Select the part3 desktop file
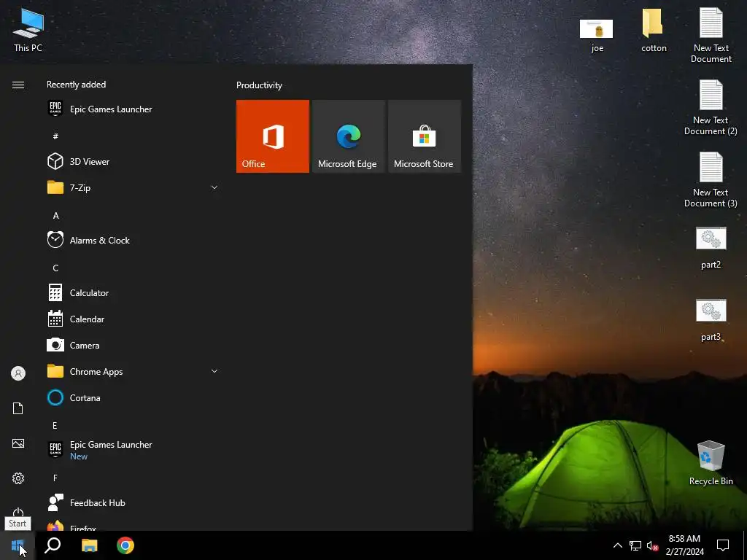Image resolution: width=747 pixels, height=560 pixels. 711,320
